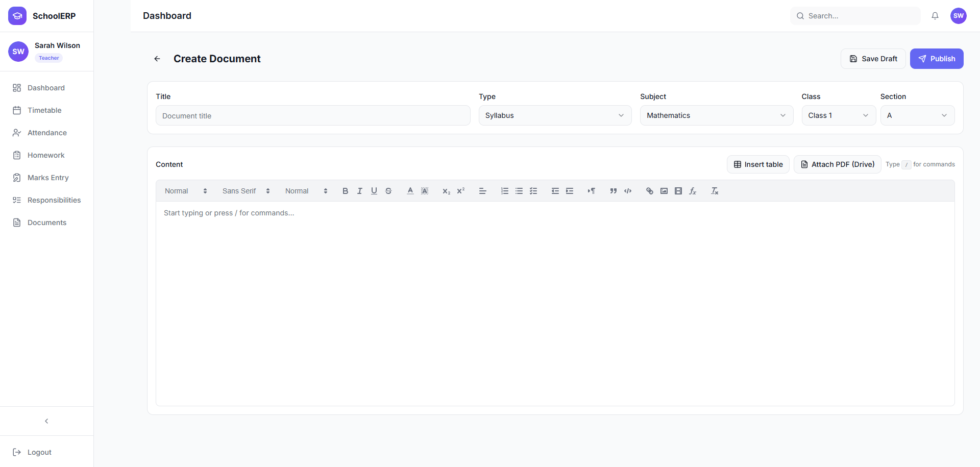Insert a bulleted list
Viewport: 980px width, 467px height.
click(519, 191)
